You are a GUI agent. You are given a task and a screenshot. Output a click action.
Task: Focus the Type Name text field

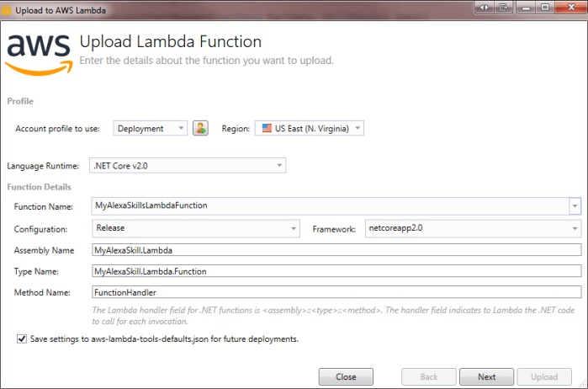(336, 270)
